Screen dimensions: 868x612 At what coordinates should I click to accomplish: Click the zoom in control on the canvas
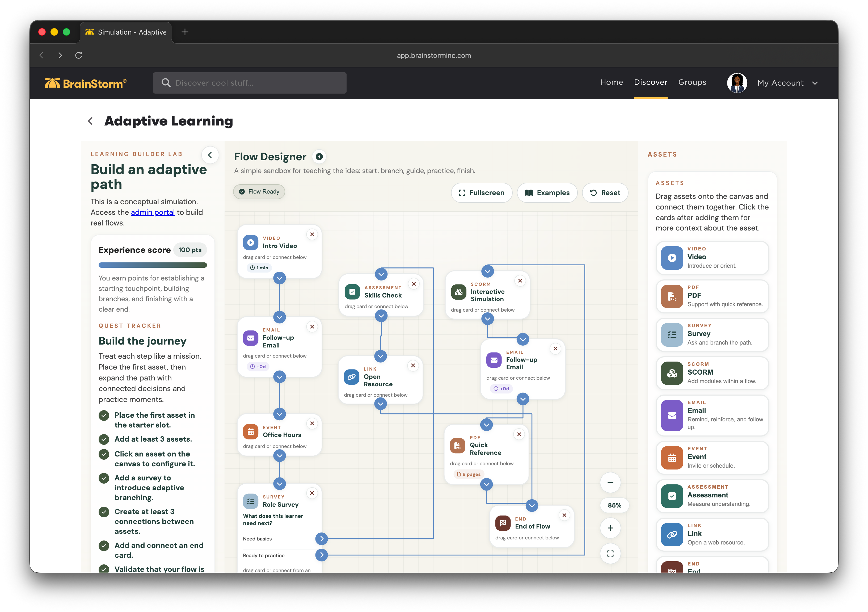tap(610, 528)
